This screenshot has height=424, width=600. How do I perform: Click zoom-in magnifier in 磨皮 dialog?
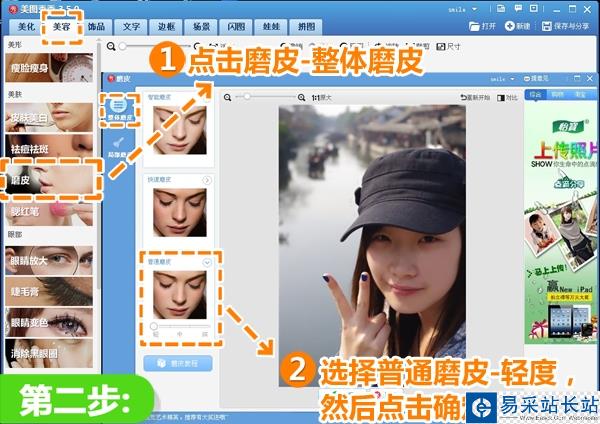[x=301, y=98]
